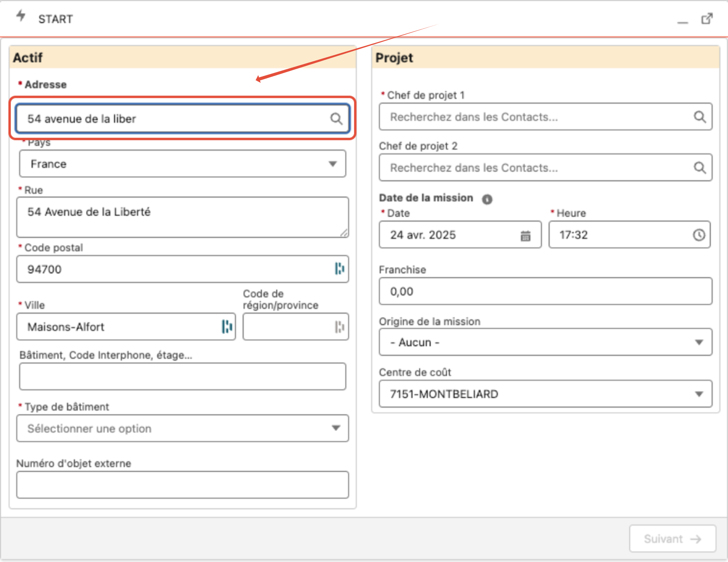
Task: Click the Projet section heading
Action: (394, 58)
